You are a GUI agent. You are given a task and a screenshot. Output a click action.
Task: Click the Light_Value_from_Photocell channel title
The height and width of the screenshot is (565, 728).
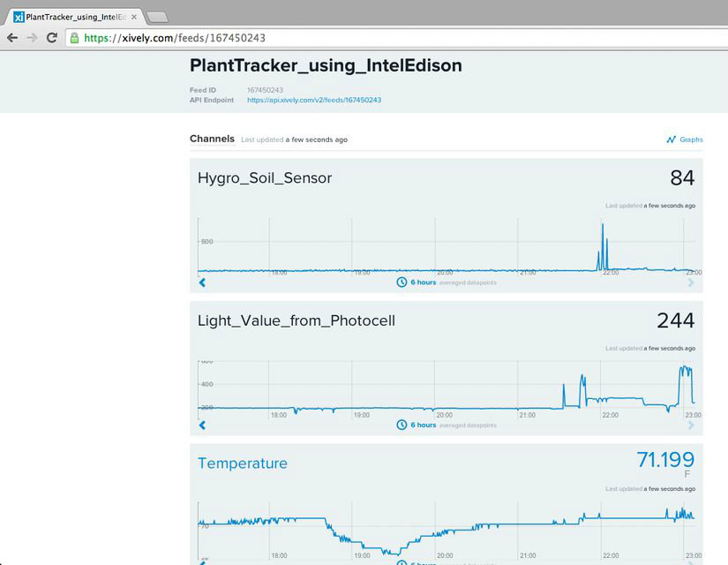[296, 320]
